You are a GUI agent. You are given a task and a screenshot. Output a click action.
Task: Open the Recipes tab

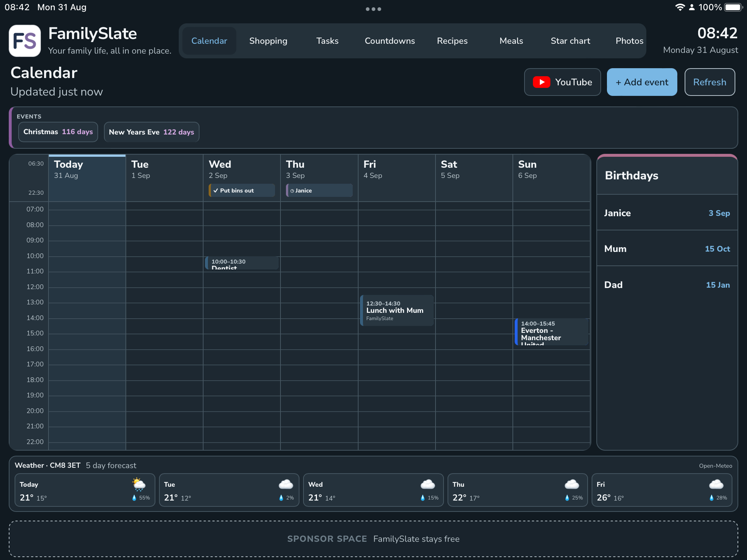tap(452, 41)
